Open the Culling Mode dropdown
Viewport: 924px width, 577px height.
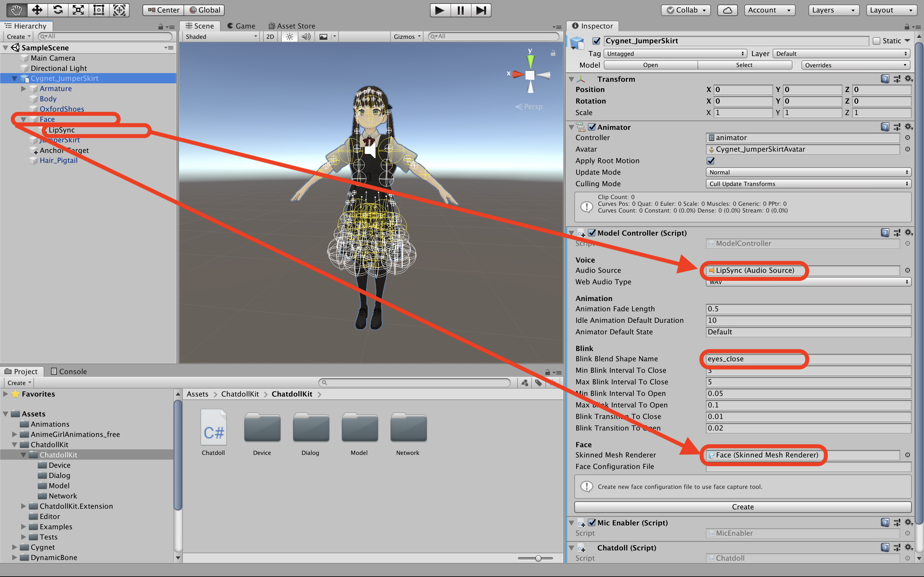click(x=808, y=184)
